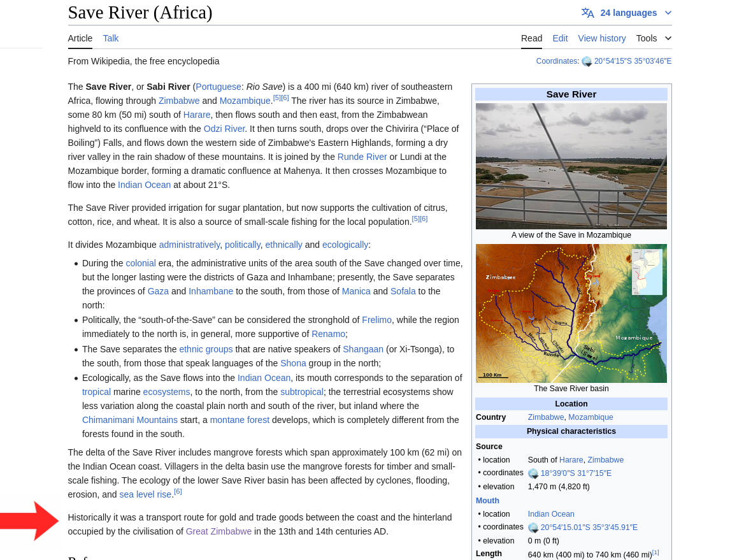Open the Save River basin map image
730x560 pixels.
tap(571, 313)
